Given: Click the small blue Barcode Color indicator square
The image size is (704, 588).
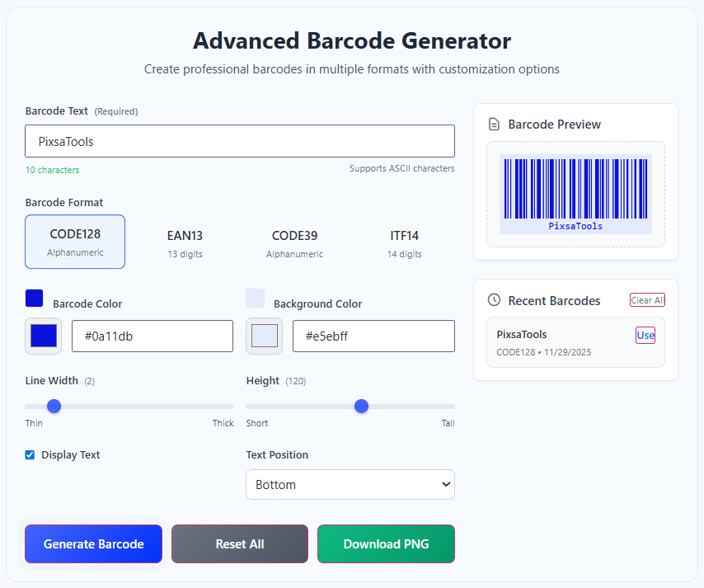Looking at the screenshot, I should pyautogui.click(x=34, y=299).
